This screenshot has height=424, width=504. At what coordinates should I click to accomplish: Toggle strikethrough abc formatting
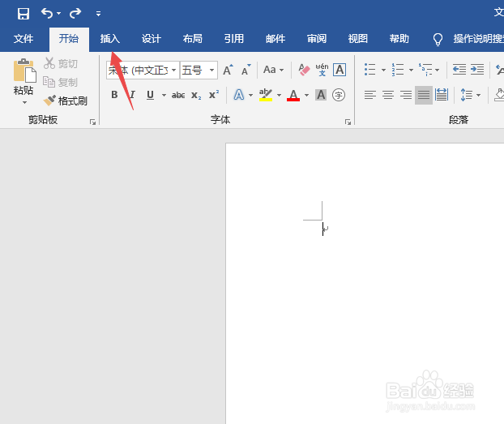[178, 95]
